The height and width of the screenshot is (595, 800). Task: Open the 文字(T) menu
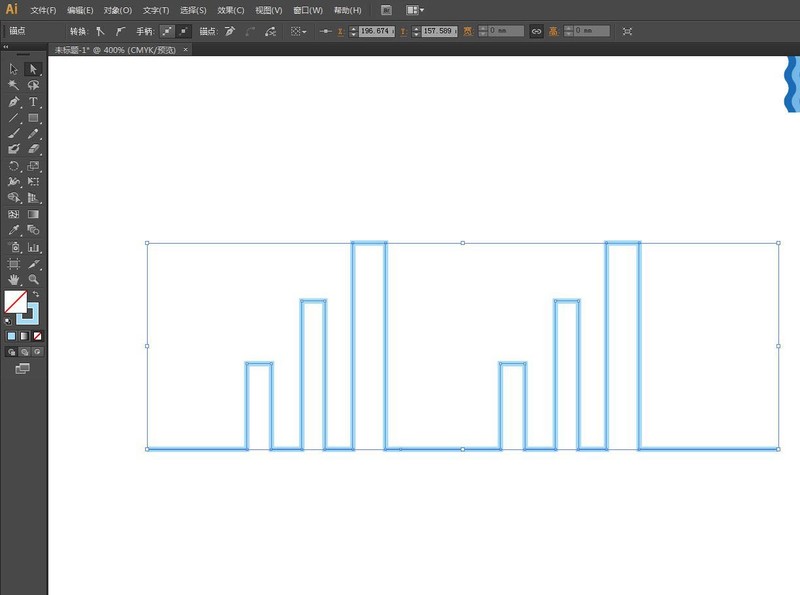click(x=156, y=10)
